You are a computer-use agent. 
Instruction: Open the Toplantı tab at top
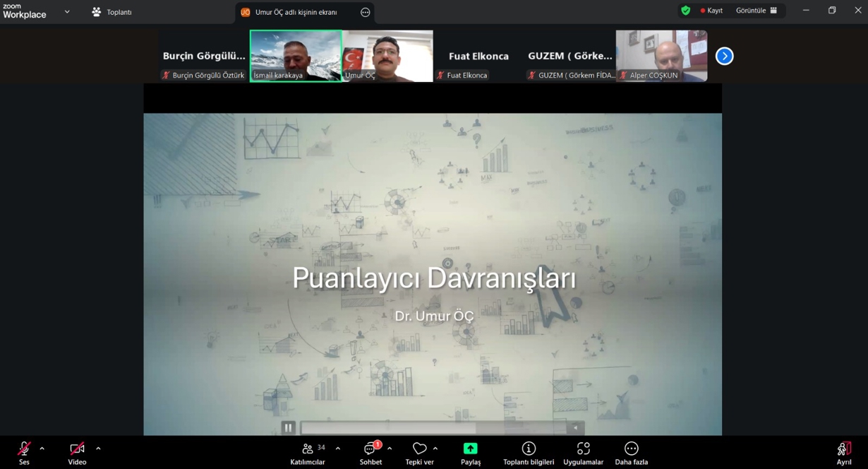(x=112, y=12)
